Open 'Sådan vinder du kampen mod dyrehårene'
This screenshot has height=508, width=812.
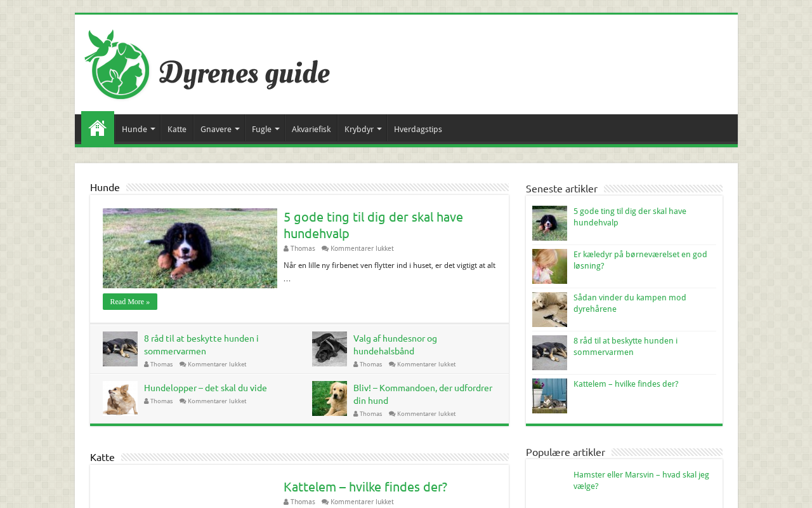pyautogui.click(x=629, y=303)
